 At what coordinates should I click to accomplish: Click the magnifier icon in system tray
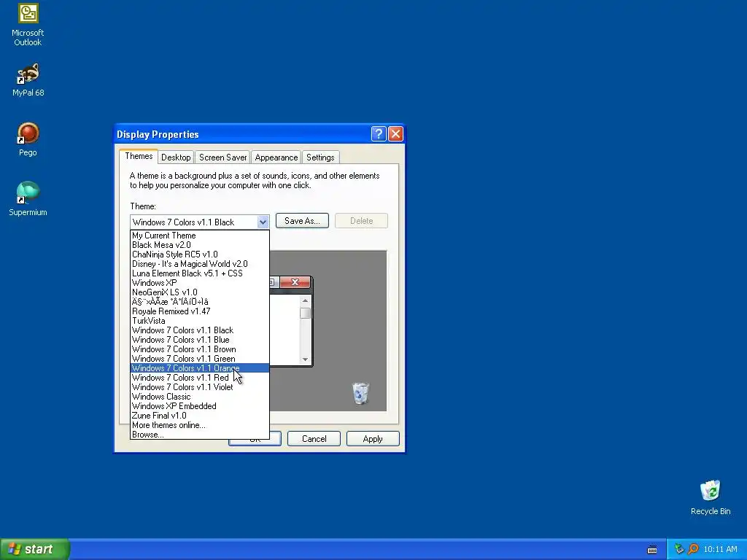click(x=693, y=549)
